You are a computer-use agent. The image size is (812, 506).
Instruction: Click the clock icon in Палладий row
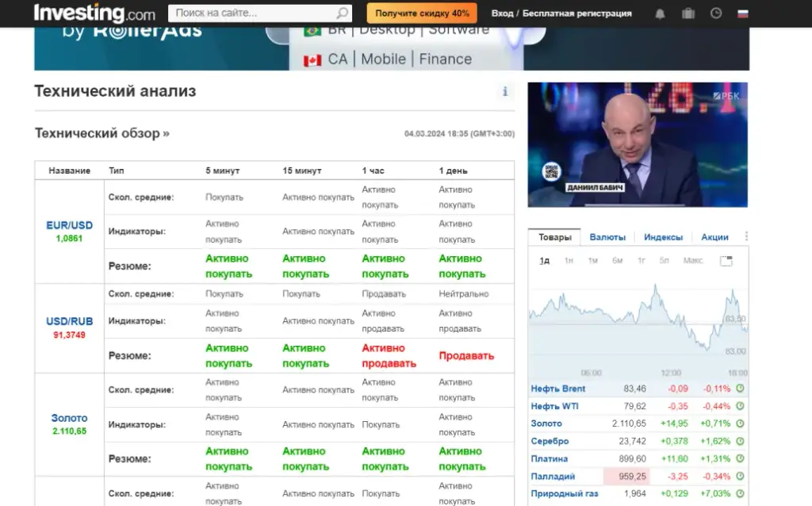click(x=740, y=476)
